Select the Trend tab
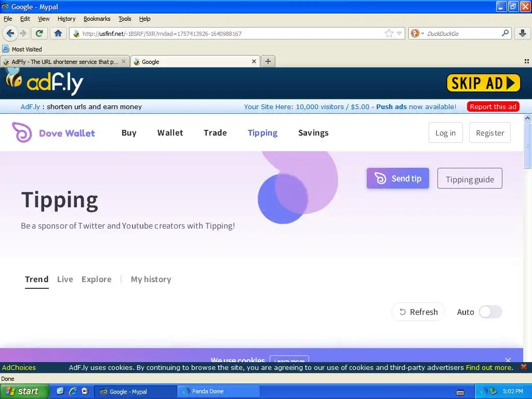Image resolution: width=532 pixels, height=399 pixels. click(37, 279)
